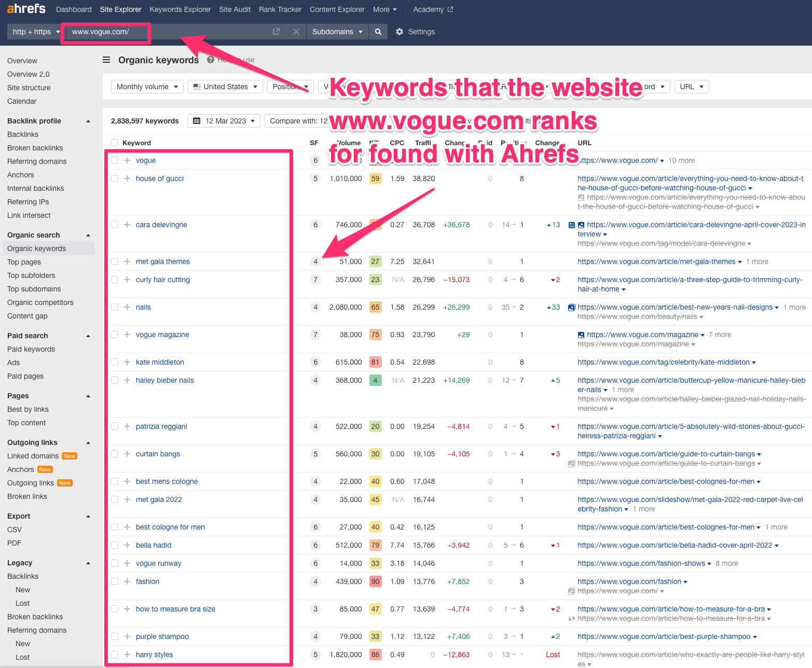Open the Monthly volume dropdown
Screen dimensions: 812x668
tap(147, 87)
